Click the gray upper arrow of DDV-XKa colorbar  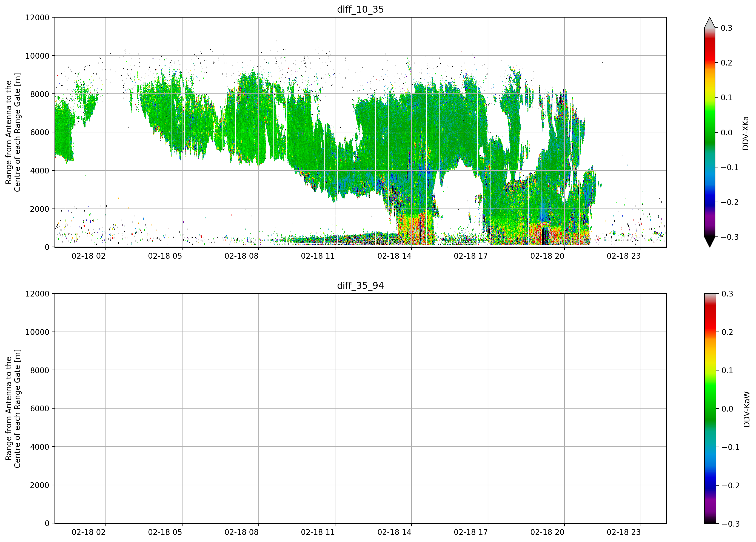[x=710, y=23]
